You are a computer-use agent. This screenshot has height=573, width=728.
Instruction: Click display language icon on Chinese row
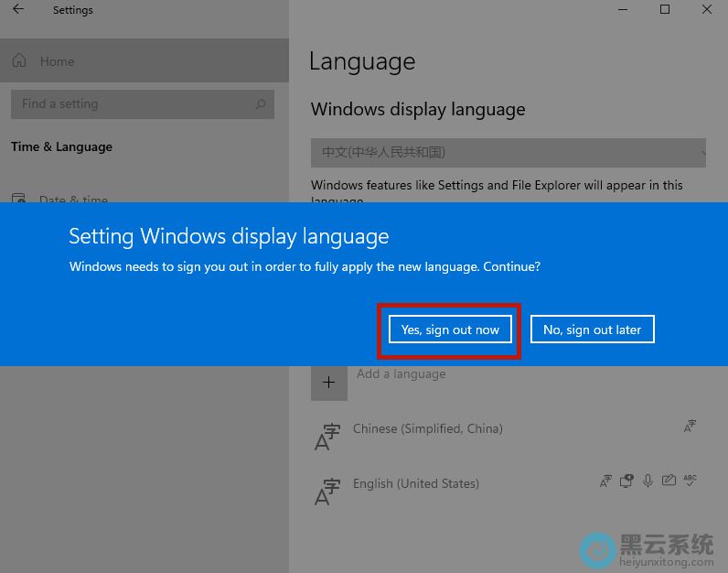pyautogui.click(x=691, y=427)
